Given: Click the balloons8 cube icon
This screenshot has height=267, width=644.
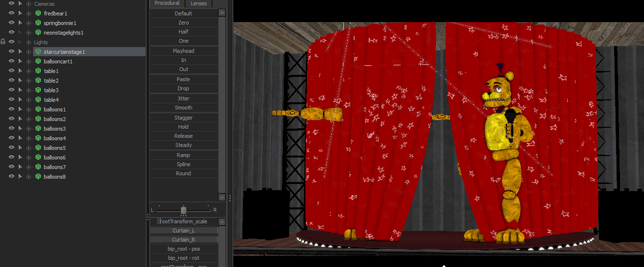Looking at the screenshot, I should tap(38, 177).
